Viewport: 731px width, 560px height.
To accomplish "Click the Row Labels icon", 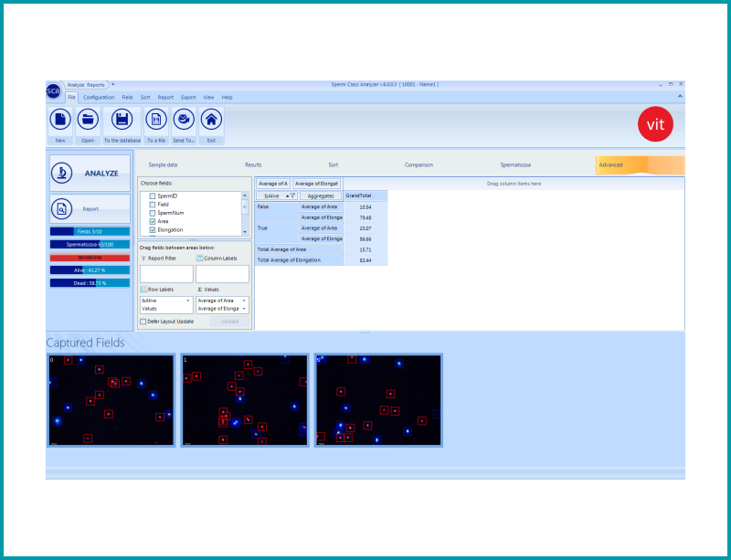I will 144,289.
